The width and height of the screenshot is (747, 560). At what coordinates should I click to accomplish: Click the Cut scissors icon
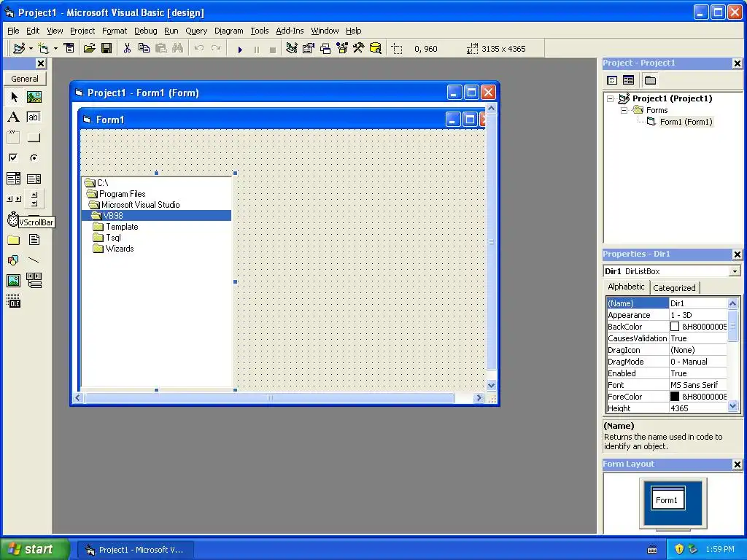[127, 48]
